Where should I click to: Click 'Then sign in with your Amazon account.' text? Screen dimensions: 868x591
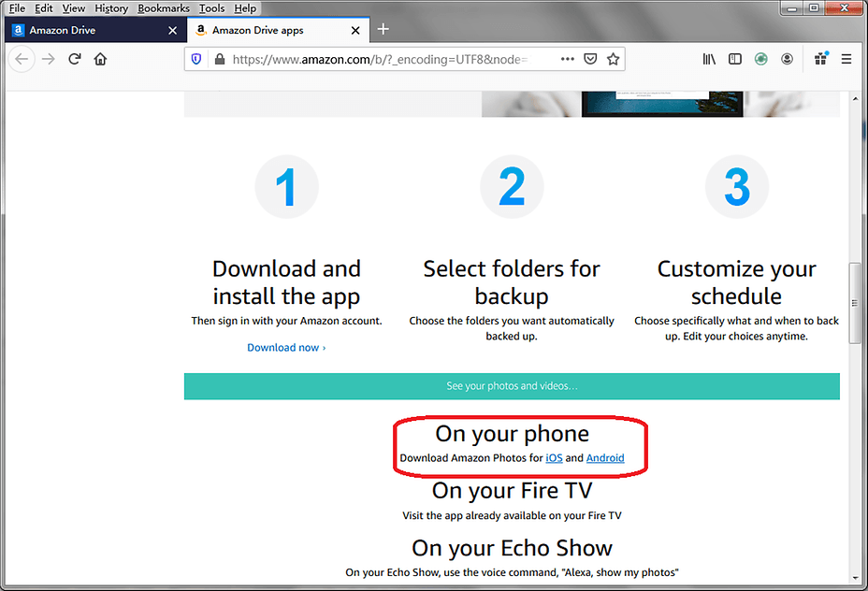coord(287,321)
